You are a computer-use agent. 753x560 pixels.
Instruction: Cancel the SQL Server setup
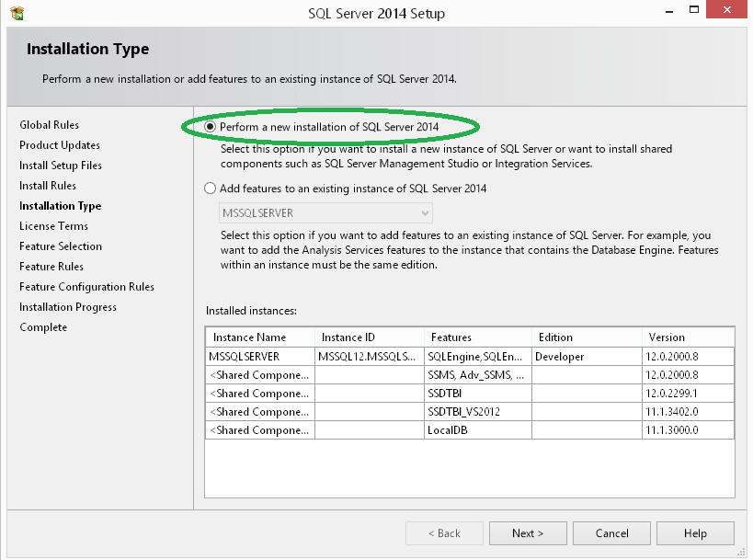611,532
